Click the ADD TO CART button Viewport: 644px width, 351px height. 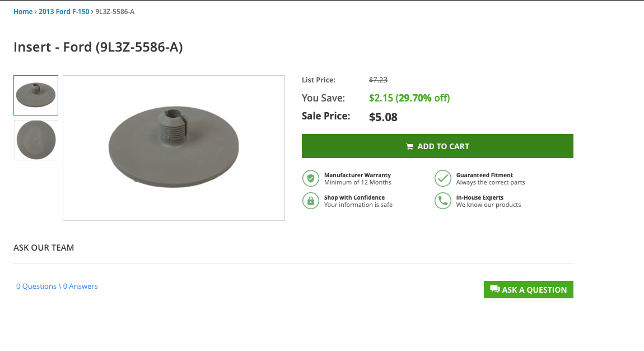pos(437,146)
